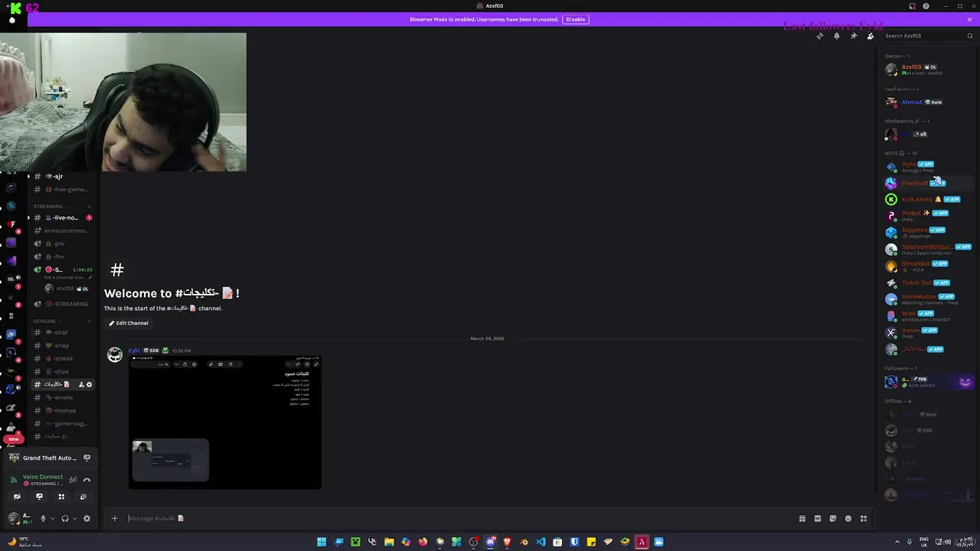The height and width of the screenshot is (551, 980).
Task: Open the GIF picker
Action: point(818,518)
